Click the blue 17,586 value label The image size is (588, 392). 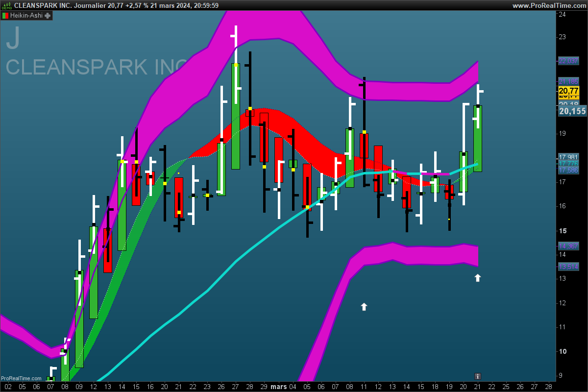pos(568,170)
